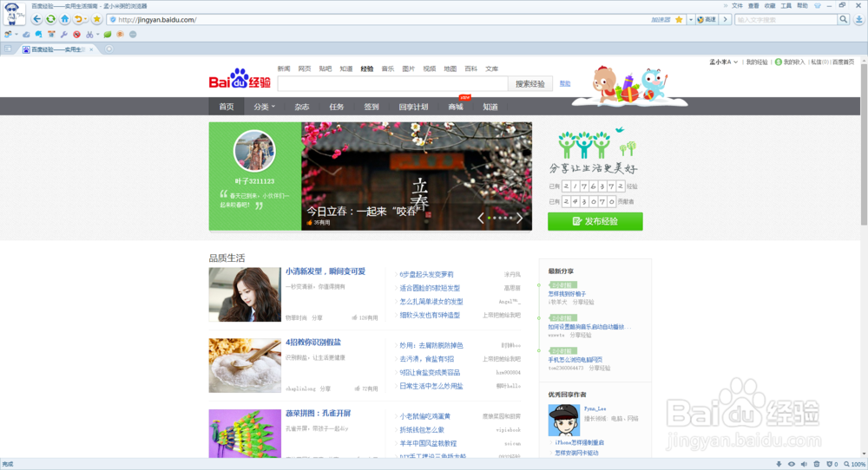Screen dimensions: 868x470
Task: Open the 工具 menu
Action: [786, 5]
